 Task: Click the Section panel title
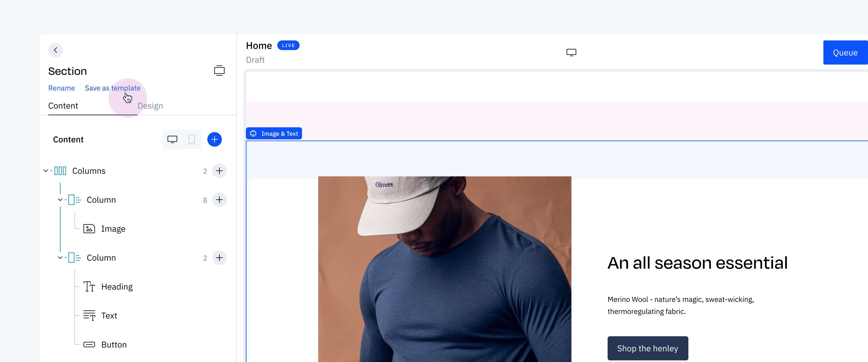[68, 71]
